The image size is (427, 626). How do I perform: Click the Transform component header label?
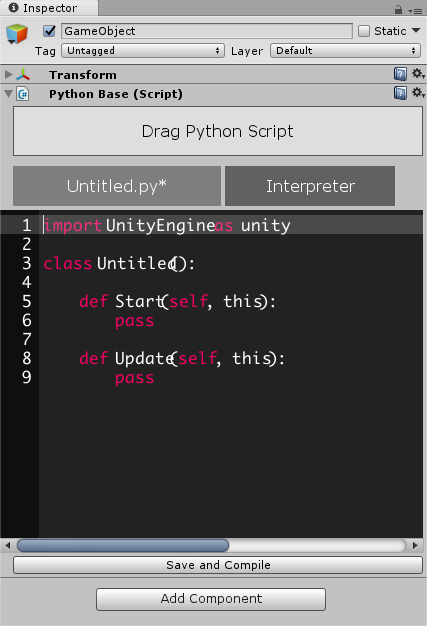(x=83, y=75)
